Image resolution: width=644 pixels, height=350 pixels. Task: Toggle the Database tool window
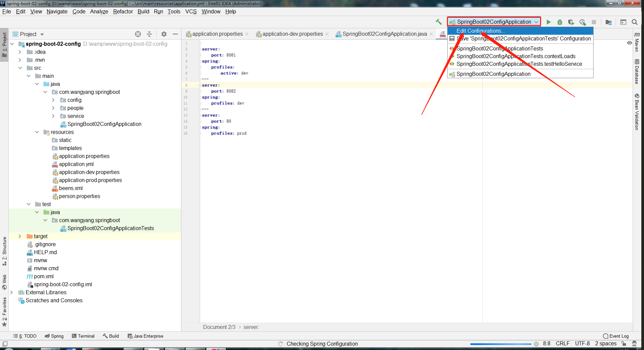point(637,71)
